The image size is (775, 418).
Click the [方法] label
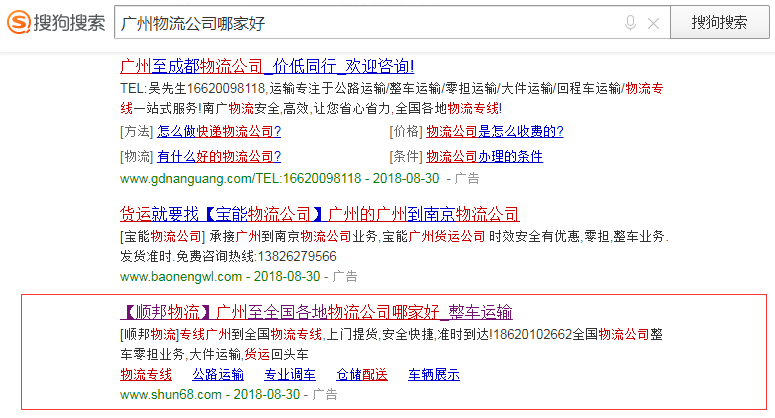click(x=136, y=131)
